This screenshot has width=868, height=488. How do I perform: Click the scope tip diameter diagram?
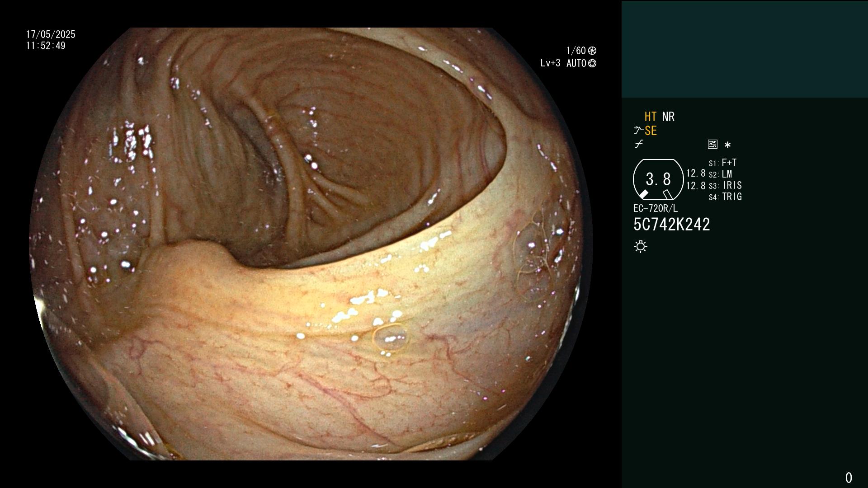[x=658, y=179]
